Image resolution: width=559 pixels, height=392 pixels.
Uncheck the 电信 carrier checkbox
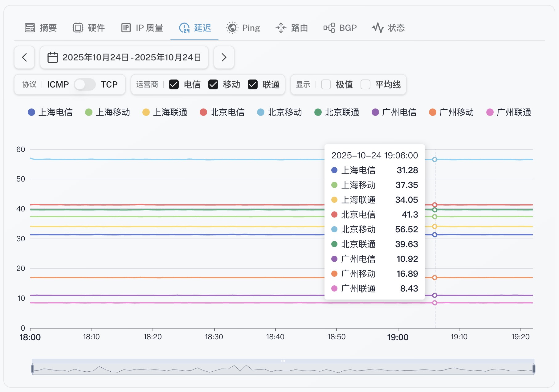(x=174, y=84)
